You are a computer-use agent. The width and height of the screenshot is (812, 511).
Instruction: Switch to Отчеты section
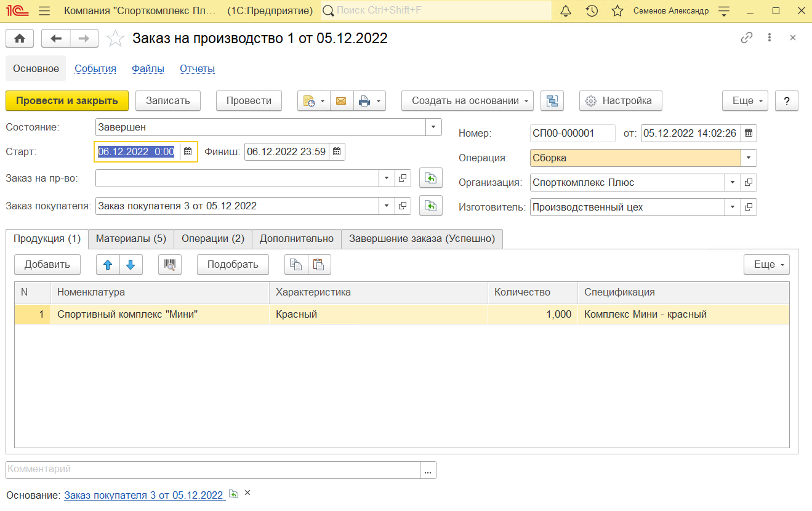(197, 69)
